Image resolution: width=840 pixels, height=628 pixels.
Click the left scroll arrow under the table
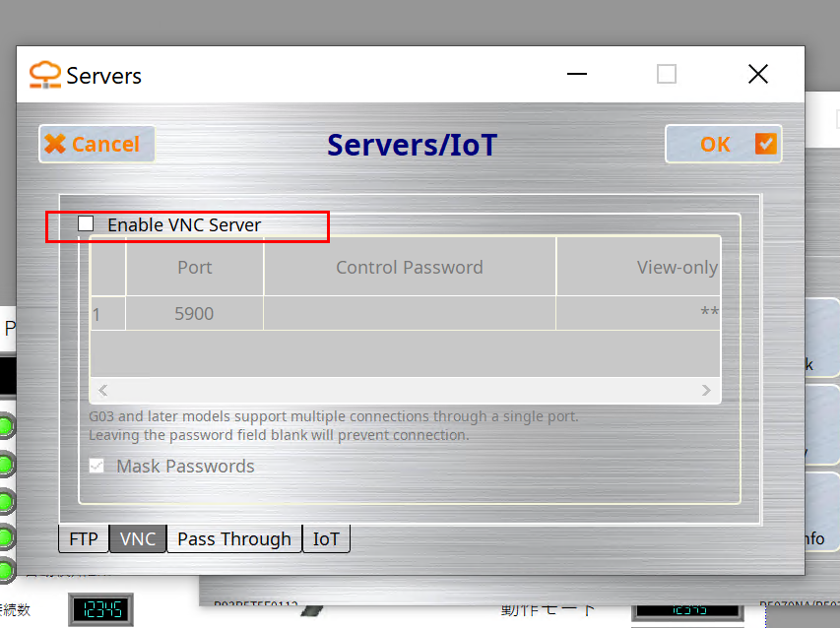tap(101, 391)
